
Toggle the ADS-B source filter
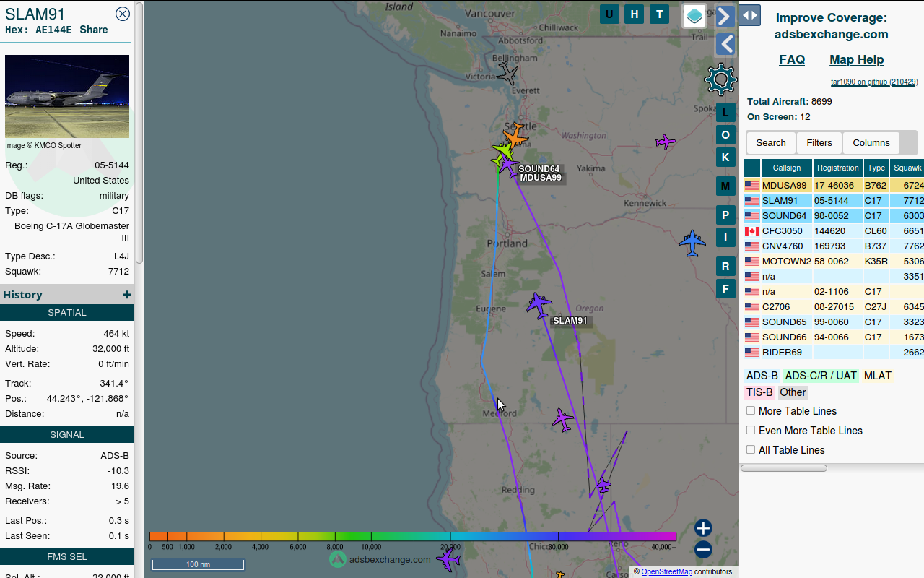tap(762, 376)
